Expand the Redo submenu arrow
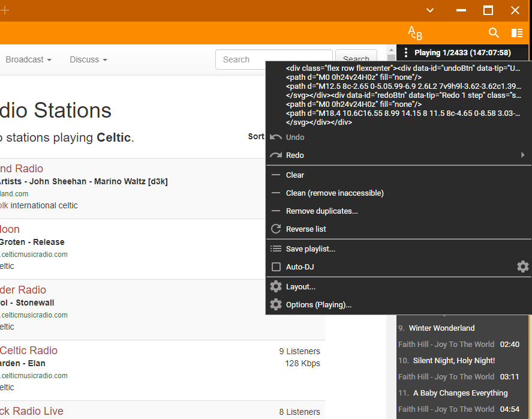Screen dimensions: 532x419 coord(522,155)
